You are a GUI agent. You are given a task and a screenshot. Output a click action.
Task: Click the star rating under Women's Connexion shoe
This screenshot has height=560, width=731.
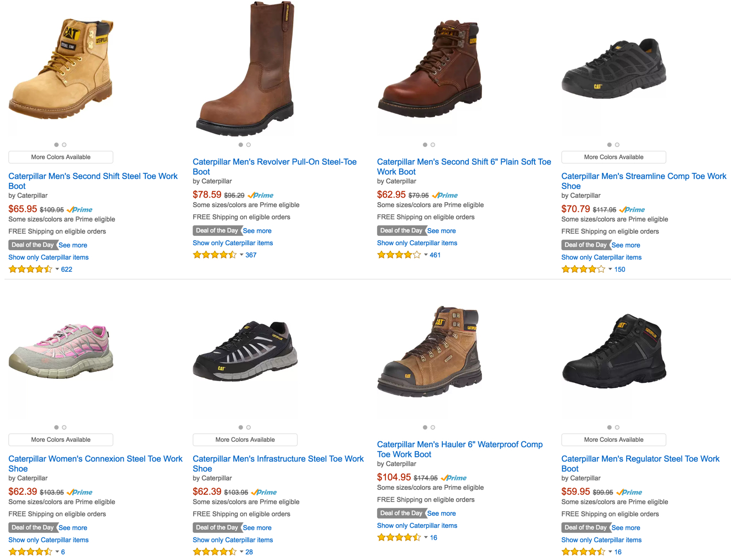click(x=30, y=551)
